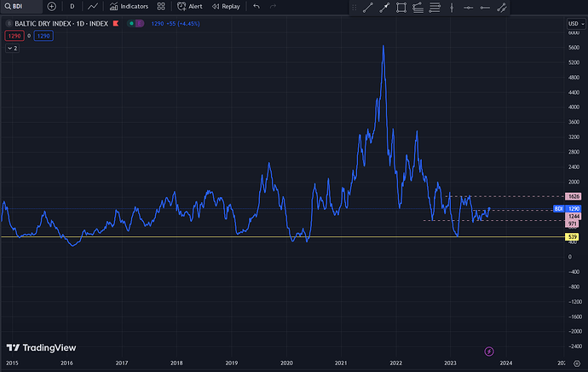This screenshot has height=372, width=588.
Task: Add a symbol with the plus icon
Action: tap(51, 6)
